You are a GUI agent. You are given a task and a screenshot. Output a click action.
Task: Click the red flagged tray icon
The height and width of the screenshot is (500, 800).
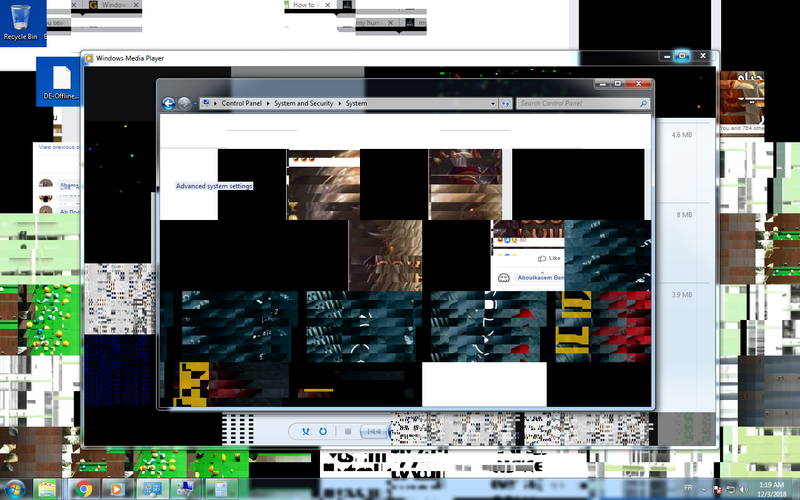point(717,490)
